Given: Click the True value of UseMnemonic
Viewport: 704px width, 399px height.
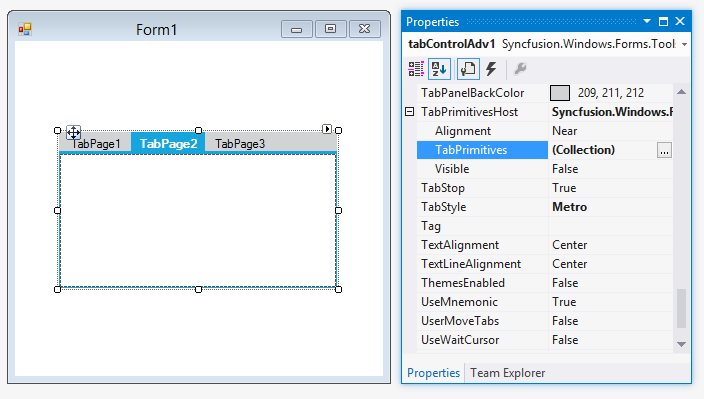Looking at the screenshot, I should click(564, 302).
